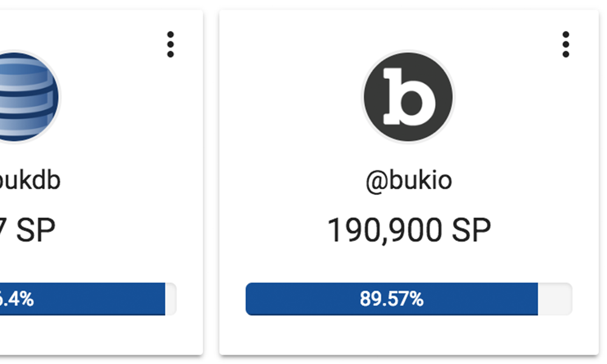
Task: Click the bukdb percentage progress bar
Action: (88, 299)
